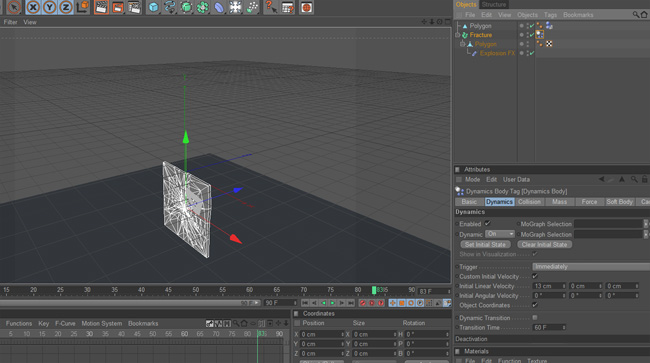Click the checkered texture tag on Polygon
The height and width of the screenshot is (363, 650).
click(x=549, y=44)
